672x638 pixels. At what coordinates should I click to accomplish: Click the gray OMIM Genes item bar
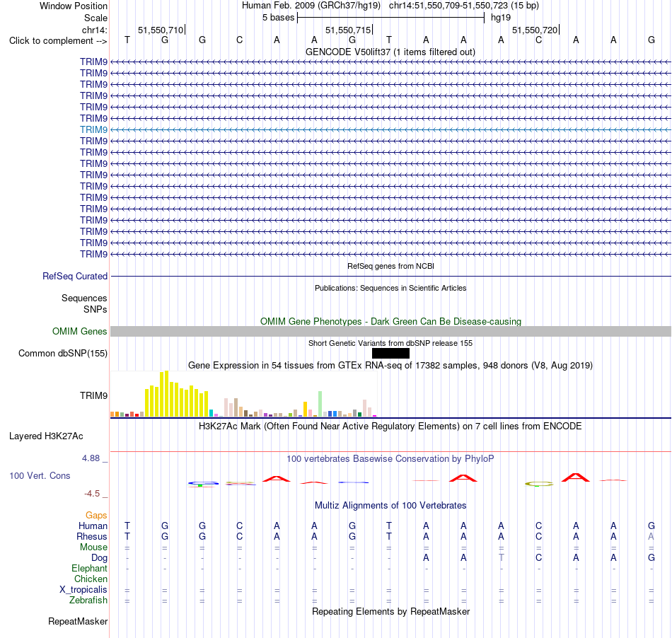[x=390, y=331]
